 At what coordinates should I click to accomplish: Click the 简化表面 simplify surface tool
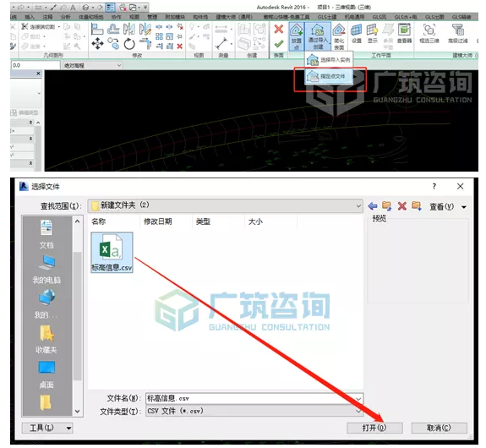[339, 36]
